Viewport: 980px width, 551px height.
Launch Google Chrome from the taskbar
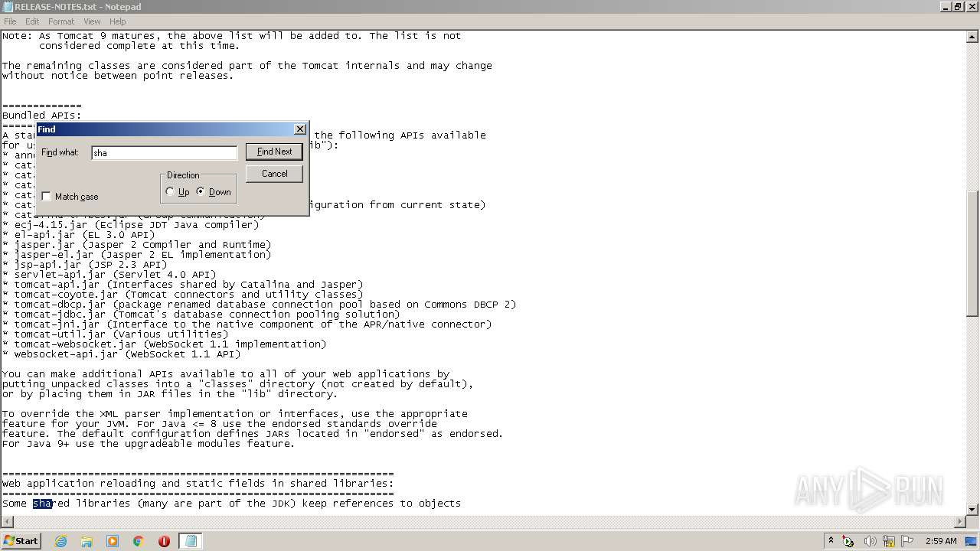click(139, 541)
